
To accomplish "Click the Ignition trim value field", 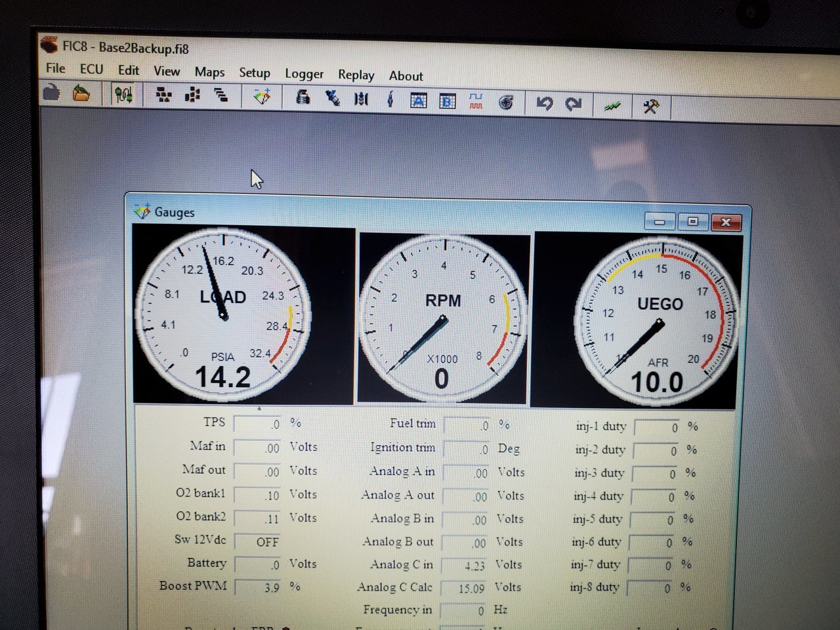I will pos(467,449).
